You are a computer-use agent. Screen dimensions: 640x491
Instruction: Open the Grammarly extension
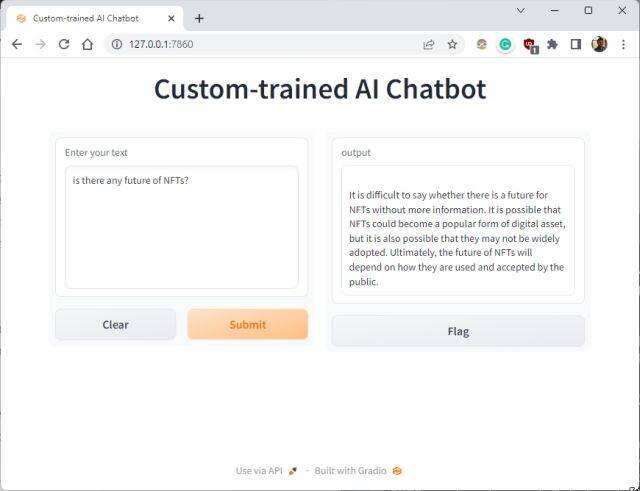point(505,44)
